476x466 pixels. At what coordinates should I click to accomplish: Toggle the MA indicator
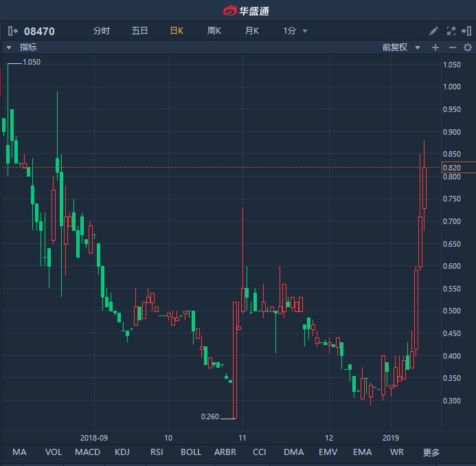(19, 452)
